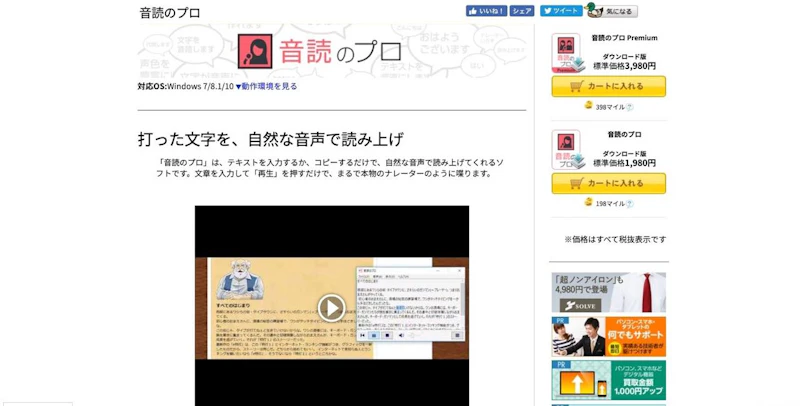
Task: Add the 1,980円 音読のプロ to cart
Action: 609,183
